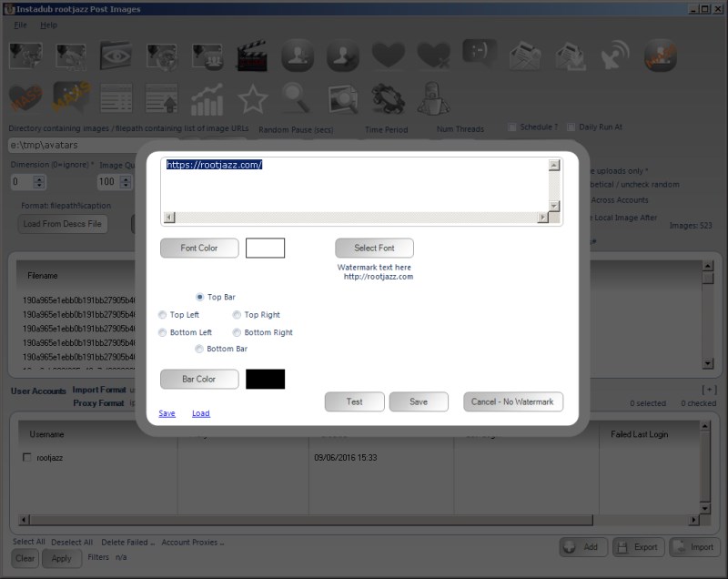Click the envelope with download arrow icon
The image size is (728, 579).
click(571, 56)
